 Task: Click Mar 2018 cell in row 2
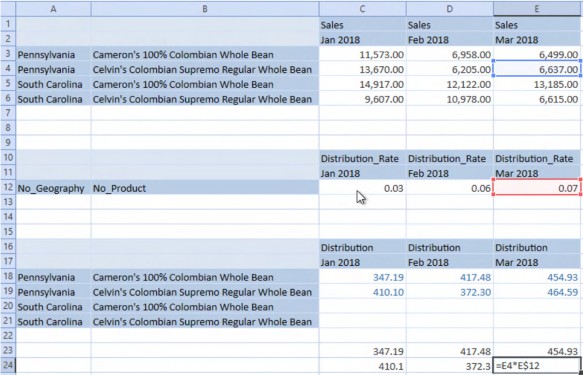click(537, 39)
